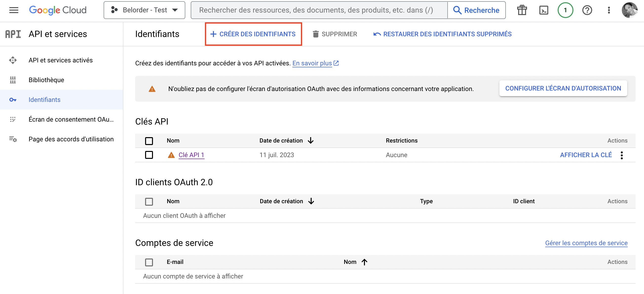Click the user account avatar
The image size is (644, 294).
[x=629, y=10]
